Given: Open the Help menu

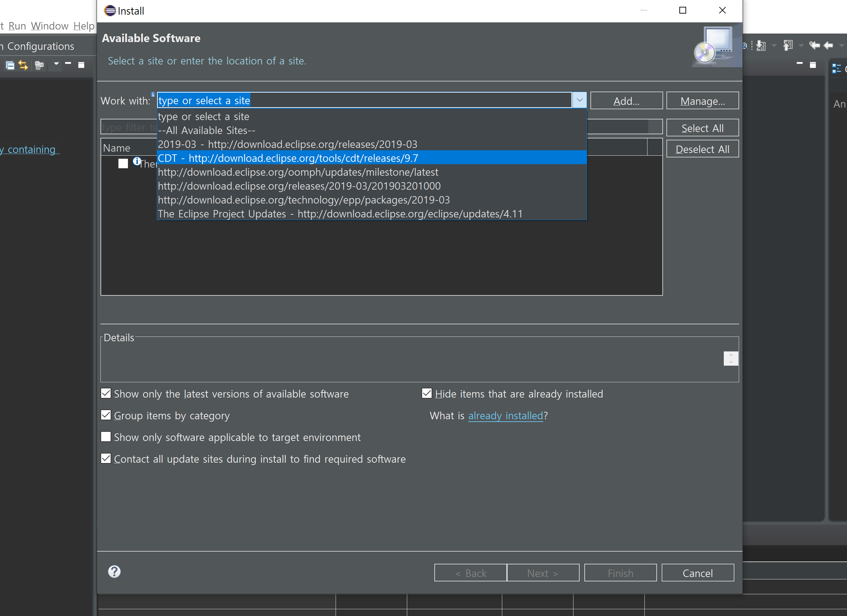Looking at the screenshot, I should coord(84,26).
